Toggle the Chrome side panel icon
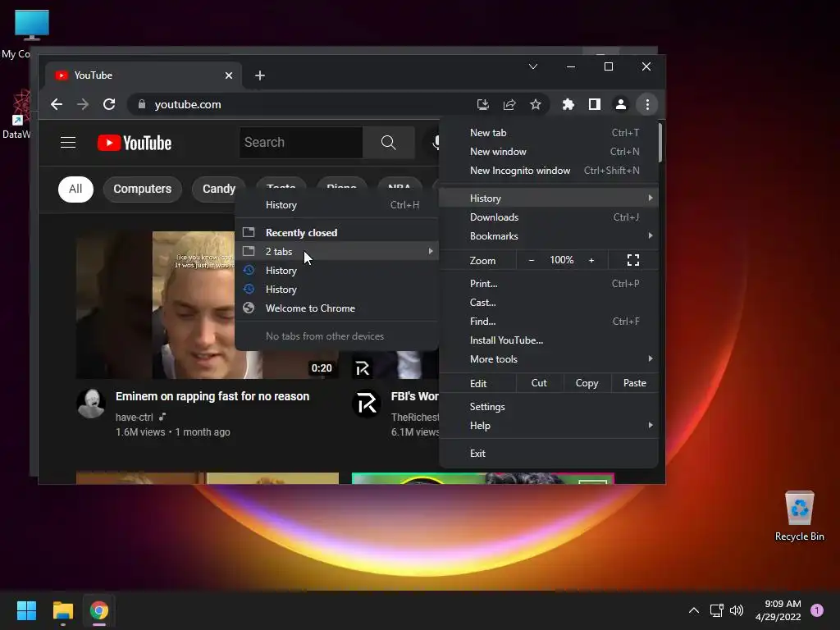This screenshot has height=630, width=840. click(x=595, y=104)
